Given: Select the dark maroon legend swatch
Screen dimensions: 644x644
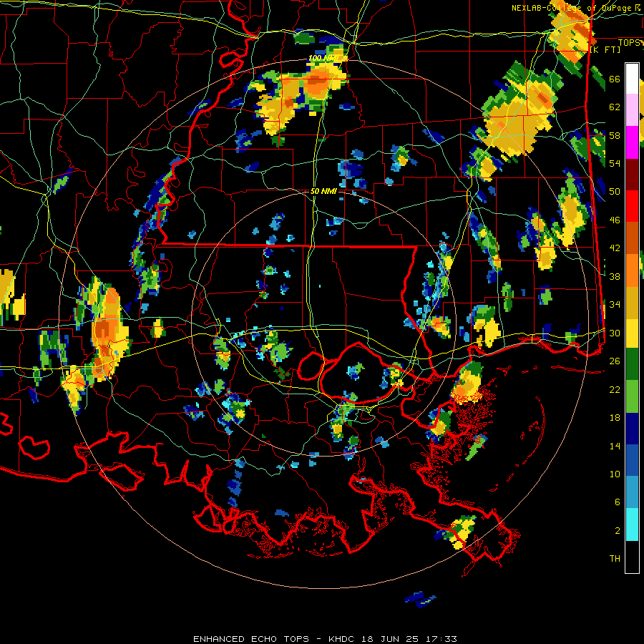Looking at the screenshot, I should tap(632, 174).
